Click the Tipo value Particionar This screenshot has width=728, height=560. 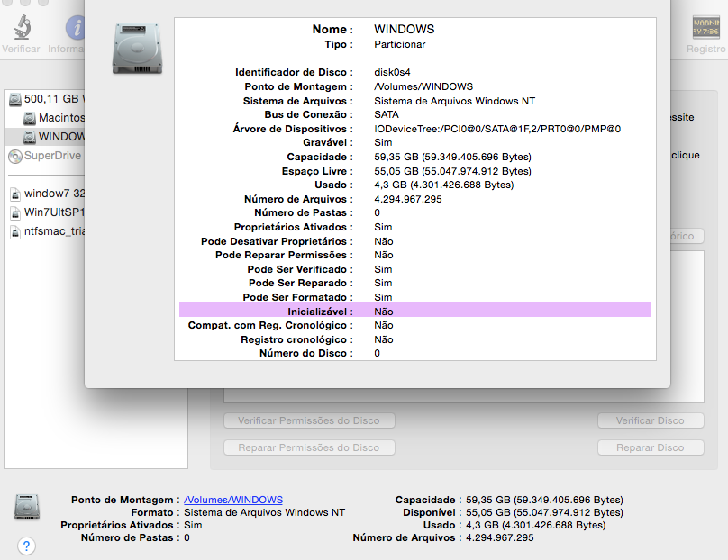[400, 44]
